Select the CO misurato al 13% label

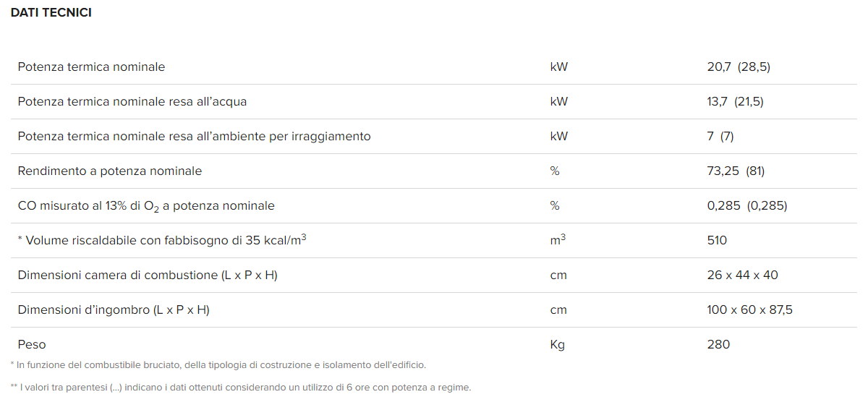point(146,206)
